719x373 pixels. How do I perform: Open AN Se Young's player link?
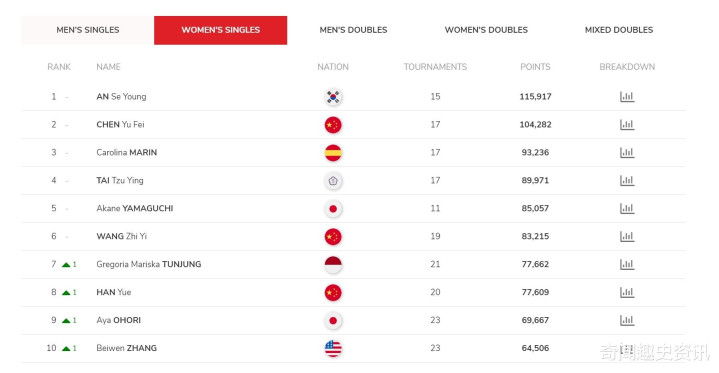[121, 97]
